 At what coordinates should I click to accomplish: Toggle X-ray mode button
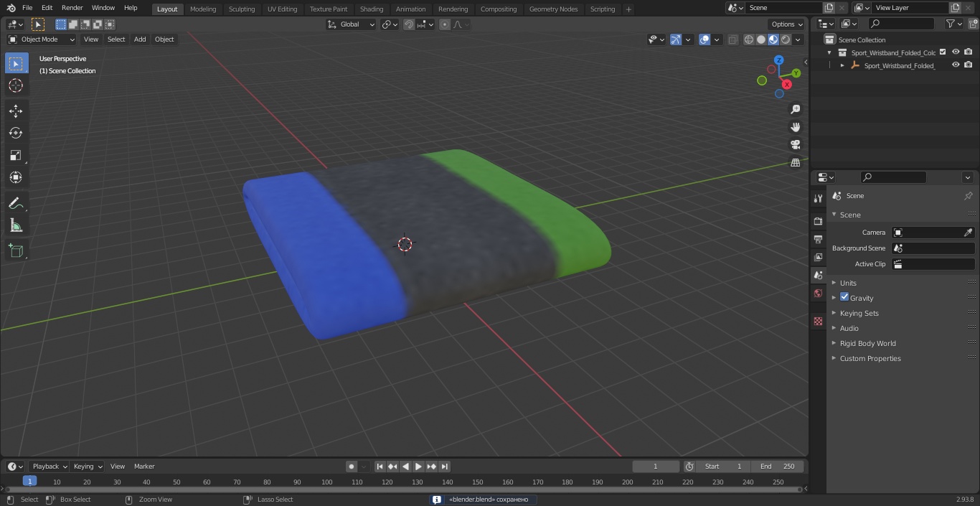[732, 39]
